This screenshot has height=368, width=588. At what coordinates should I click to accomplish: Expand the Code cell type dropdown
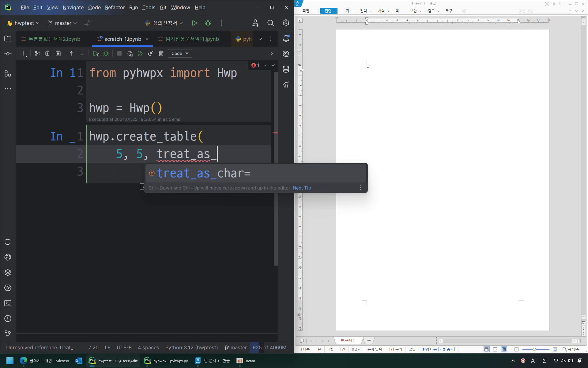pos(180,53)
